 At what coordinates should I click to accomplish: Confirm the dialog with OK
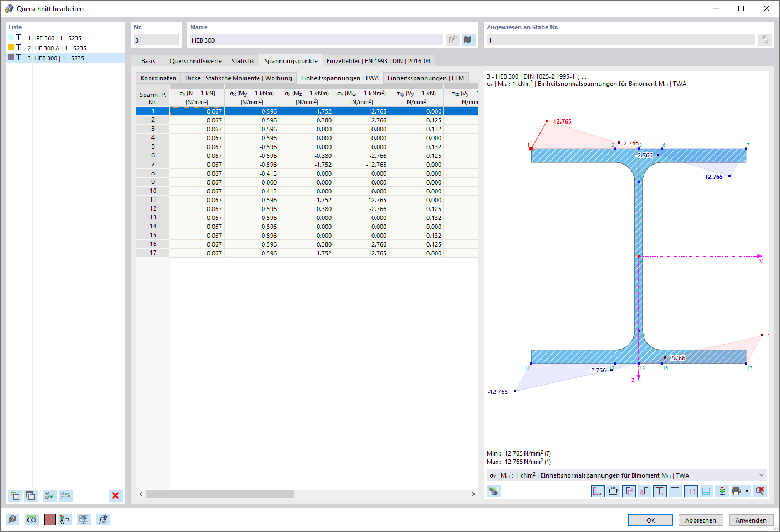tap(650, 520)
